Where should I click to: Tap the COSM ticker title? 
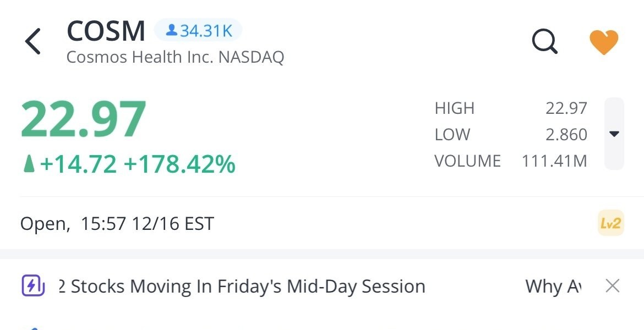106,31
